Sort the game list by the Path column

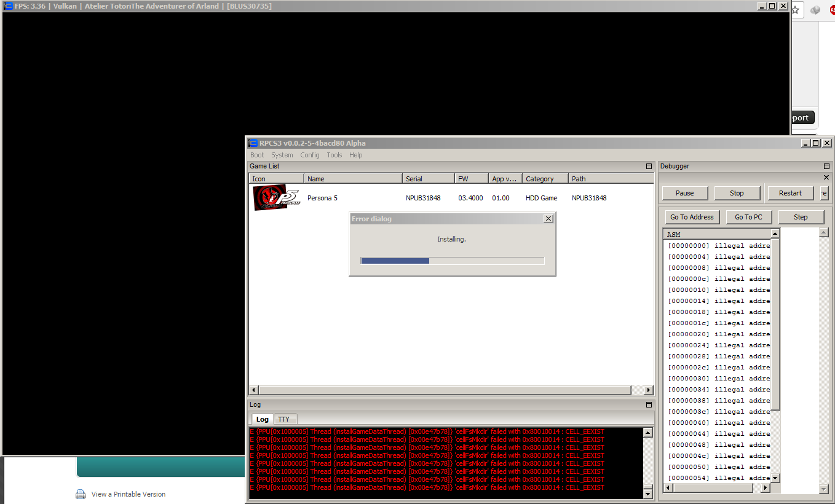611,179
